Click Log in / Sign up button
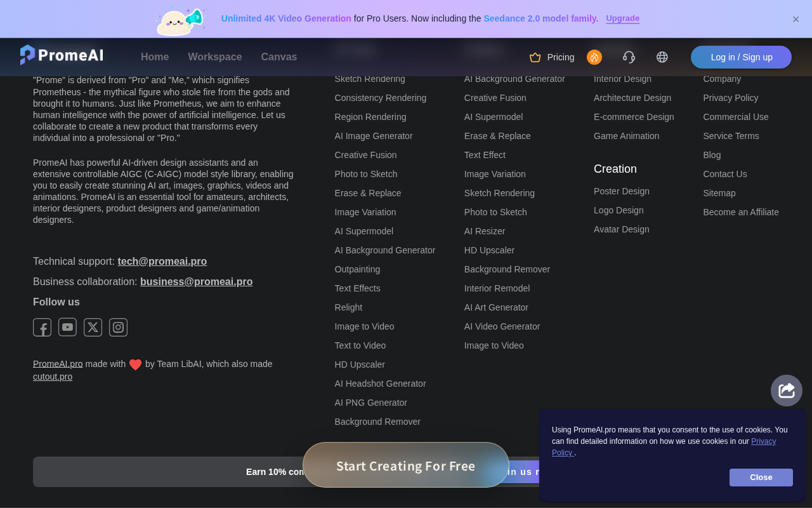Viewport: 812px width, 508px height. [x=741, y=57]
